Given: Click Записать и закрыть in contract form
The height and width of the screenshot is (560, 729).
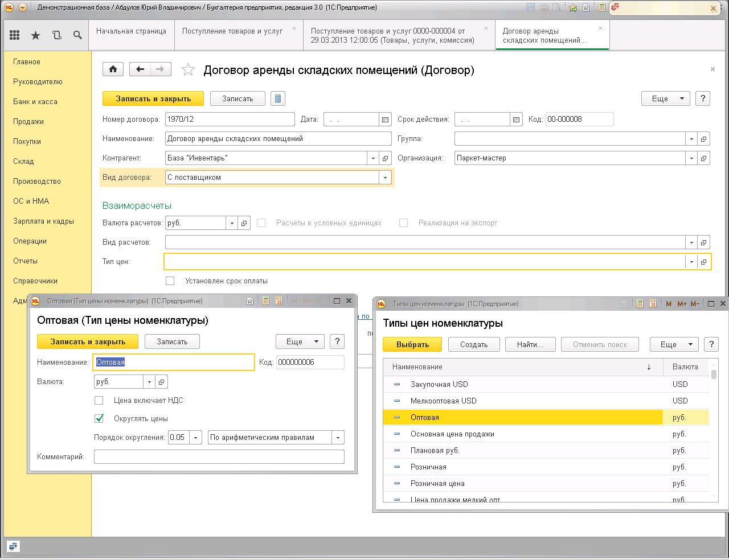Looking at the screenshot, I should (x=153, y=98).
